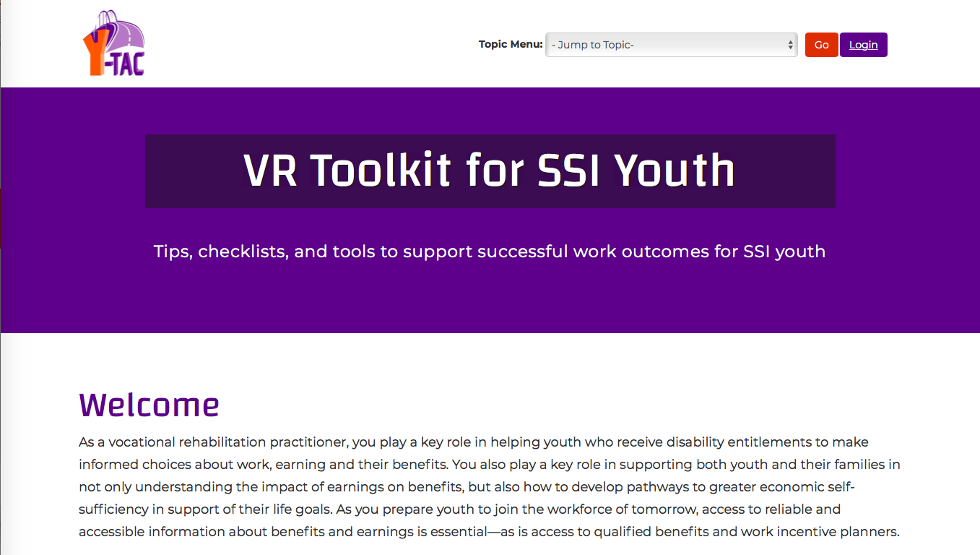Click the "Welcome" heading

148,405
